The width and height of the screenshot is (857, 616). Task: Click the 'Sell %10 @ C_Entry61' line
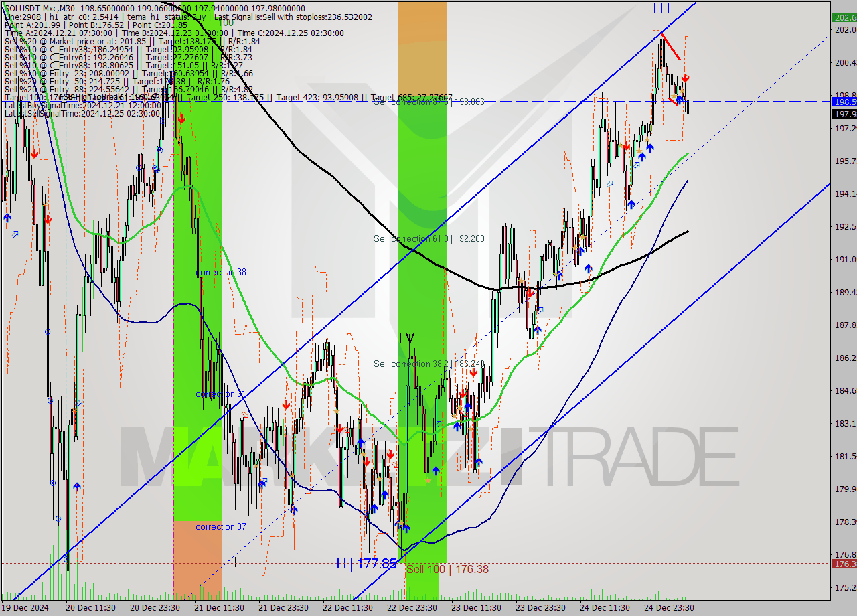click(129, 58)
